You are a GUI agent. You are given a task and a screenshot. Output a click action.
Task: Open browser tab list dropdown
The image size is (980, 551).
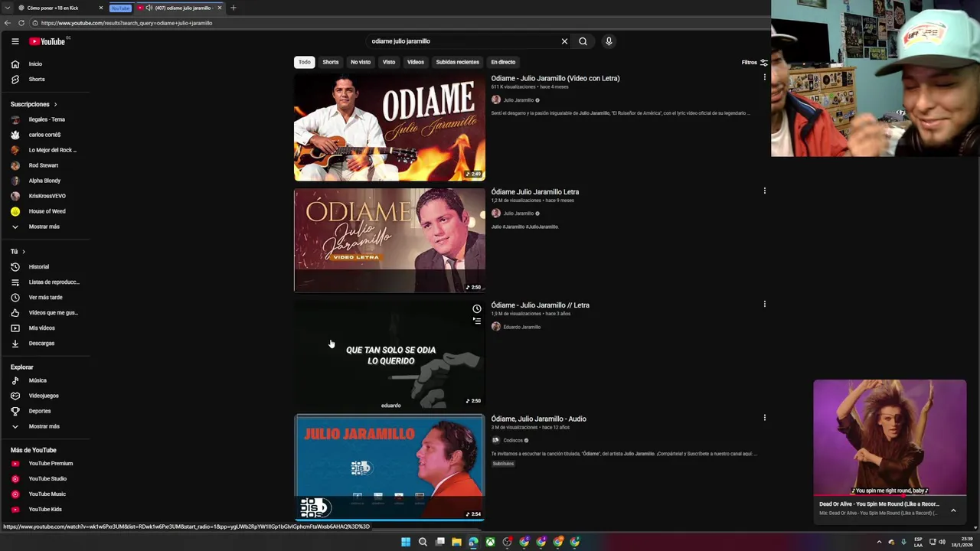7,8
